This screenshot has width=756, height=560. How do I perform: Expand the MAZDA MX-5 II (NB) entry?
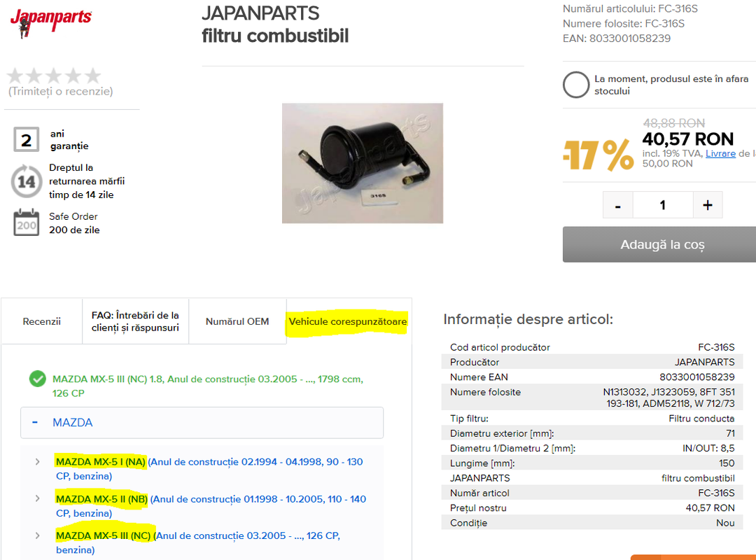pos(38,498)
